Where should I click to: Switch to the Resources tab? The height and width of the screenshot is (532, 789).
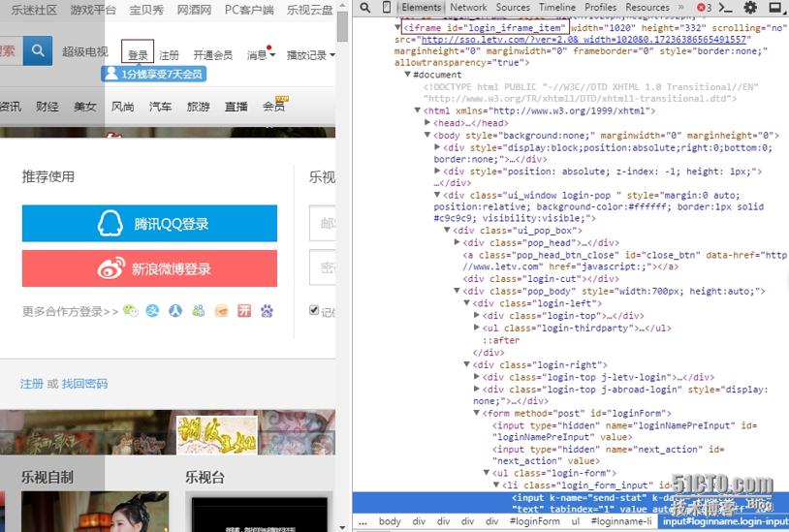click(647, 8)
